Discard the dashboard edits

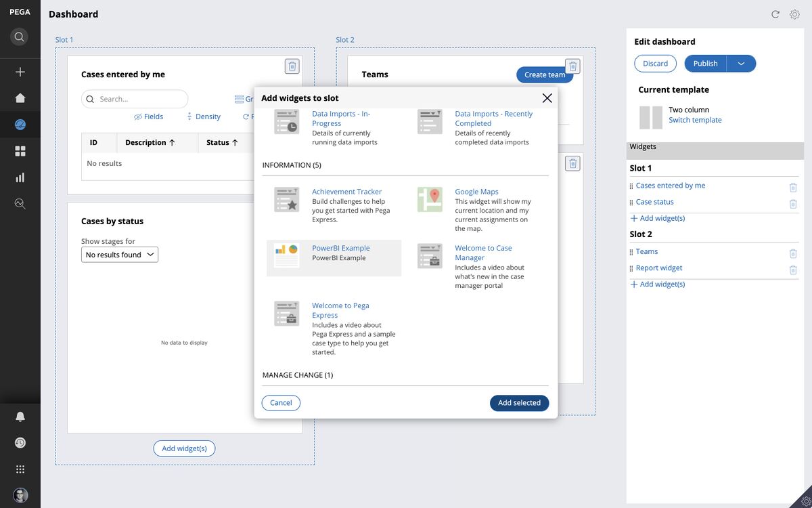click(x=655, y=64)
